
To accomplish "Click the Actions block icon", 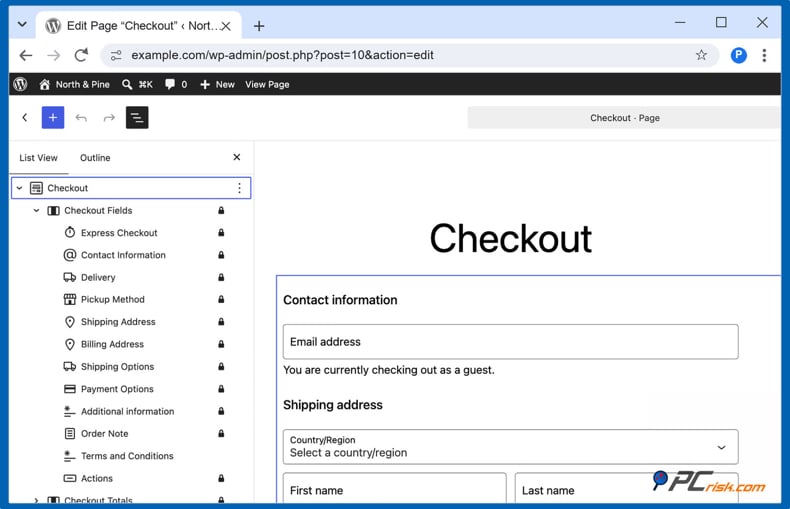I will tap(70, 478).
